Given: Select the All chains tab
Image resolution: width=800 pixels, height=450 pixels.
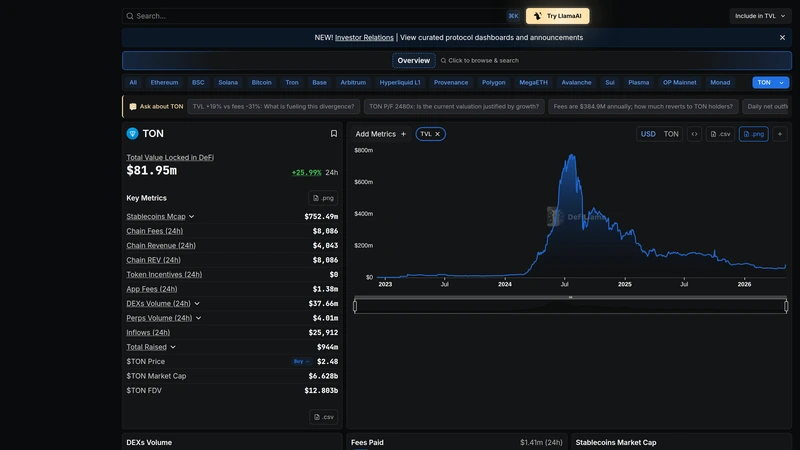Looking at the screenshot, I should tap(133, 83).
